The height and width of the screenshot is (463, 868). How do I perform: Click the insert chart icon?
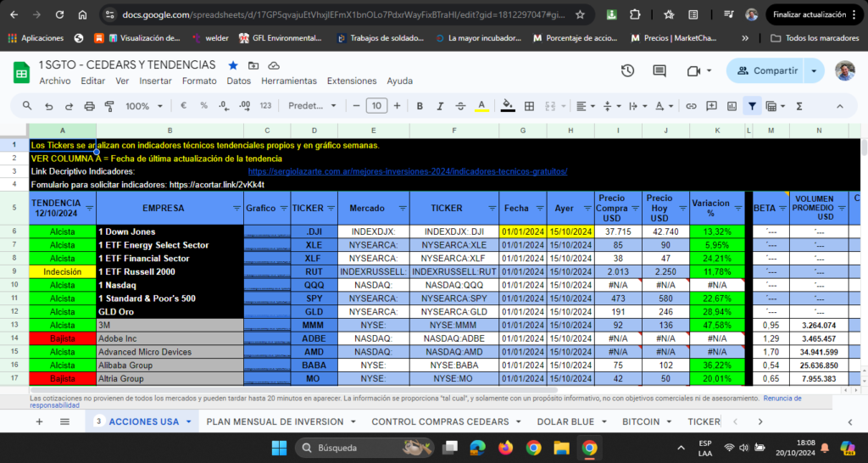[731, 106]
